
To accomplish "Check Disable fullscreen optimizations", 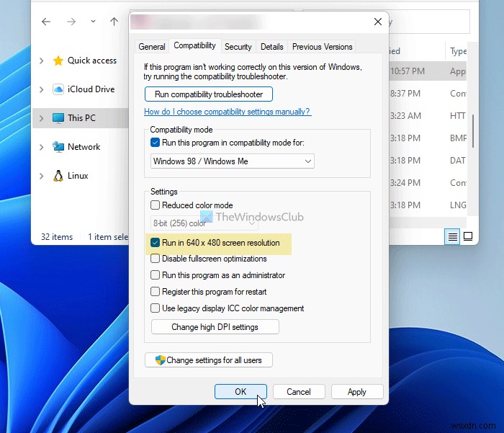I will point(155,259).
